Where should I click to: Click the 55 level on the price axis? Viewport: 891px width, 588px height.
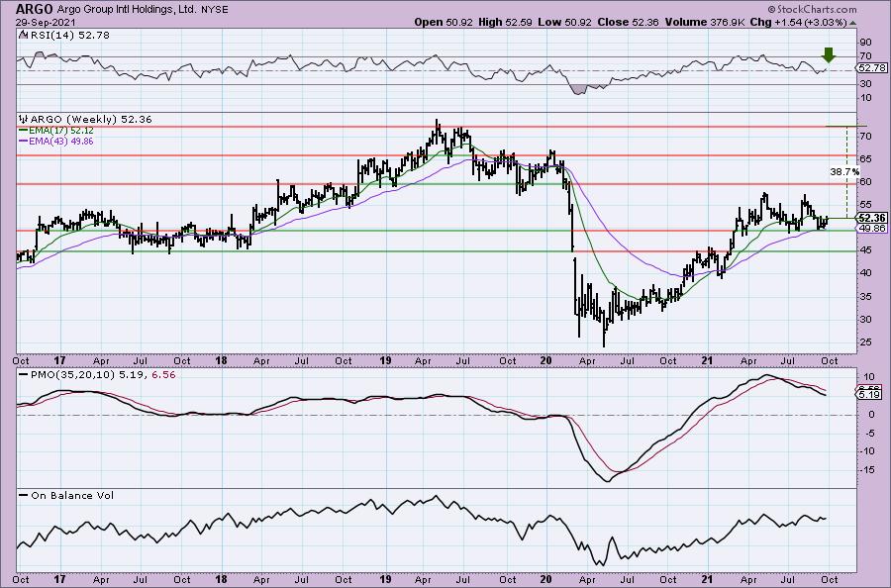(865, 205)
